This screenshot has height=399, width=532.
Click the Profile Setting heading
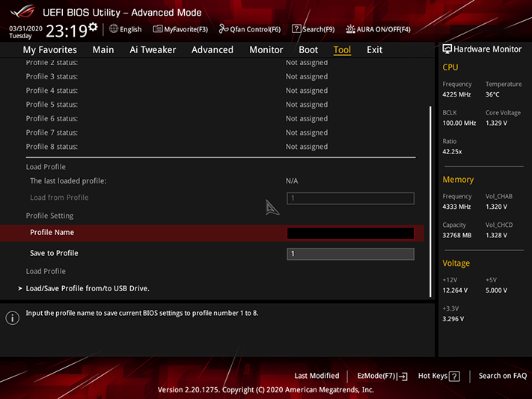[49, 216]
